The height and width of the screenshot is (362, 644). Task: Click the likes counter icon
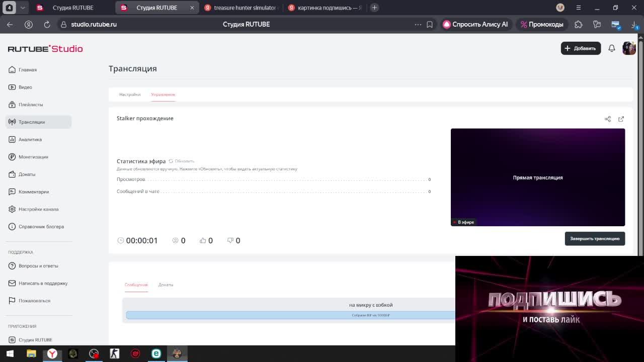[x=203, y=240]
